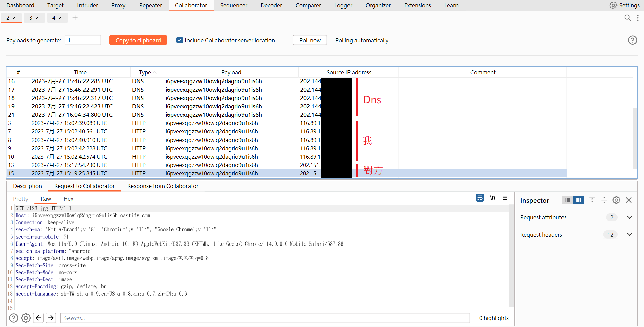644x327 pixels.
Task: Open the Proxy tab
Action: [x=118, y=5]
